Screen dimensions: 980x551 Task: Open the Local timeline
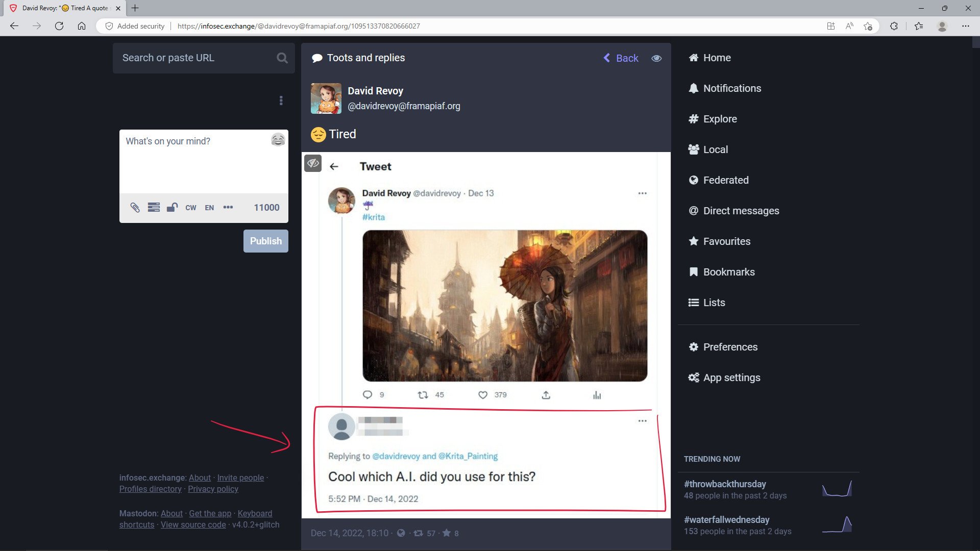point(708,150)
